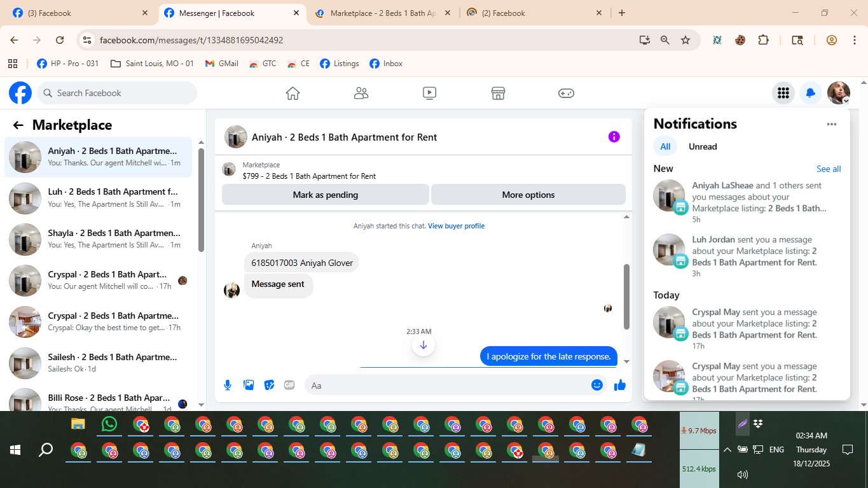This screenshot has height=488, width=868.
Task: Click See all notifications link
Action: point(829,169)
